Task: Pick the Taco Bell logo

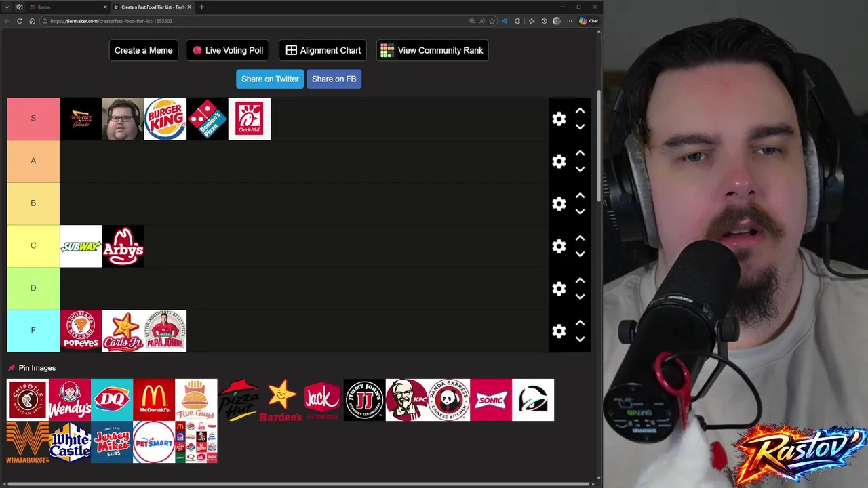Action: tap(533, 400)
